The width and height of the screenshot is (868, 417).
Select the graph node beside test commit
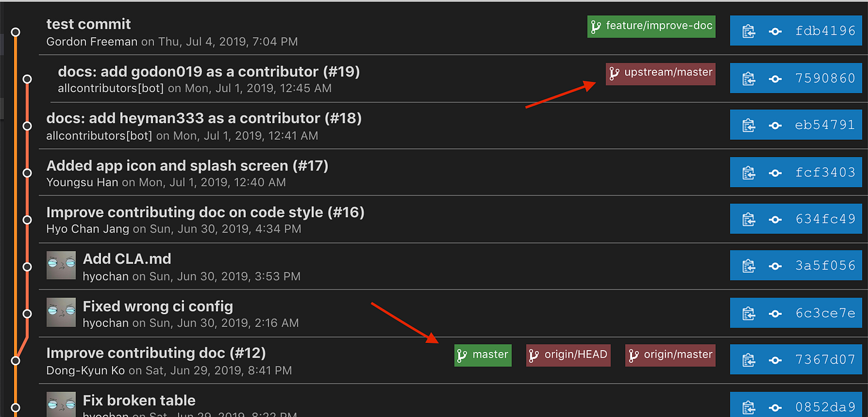(x=15, y=31)
